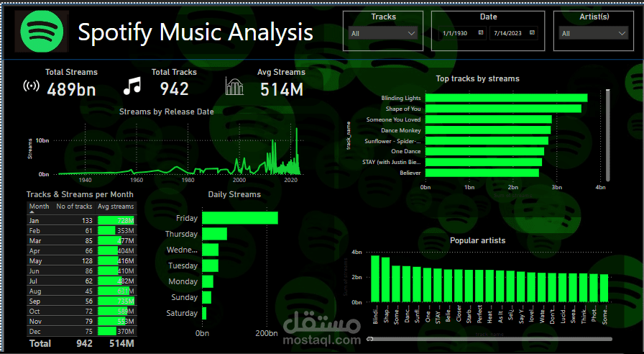Click the Wednesday label in Daily Streams
644x354 pixels.
click(182, 250)
